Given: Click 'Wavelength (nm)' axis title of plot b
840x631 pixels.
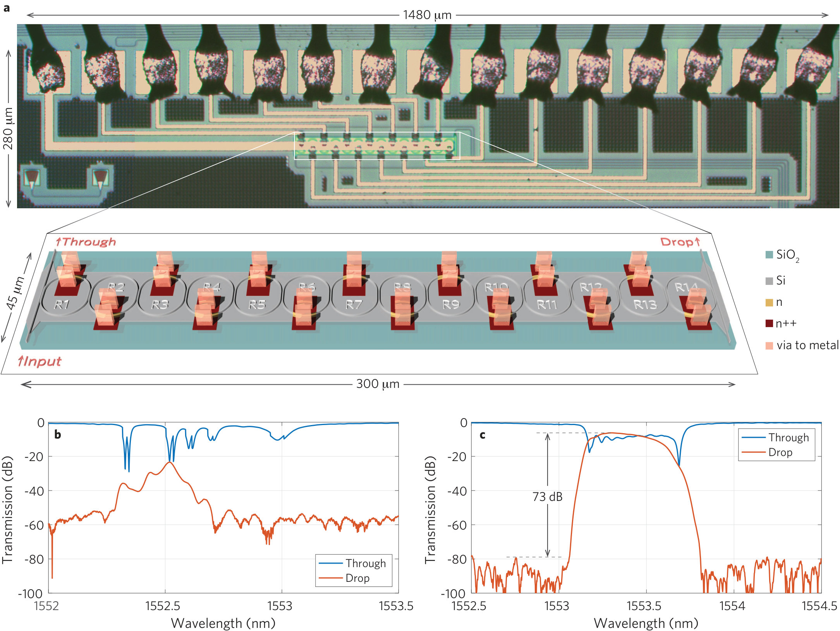Looking at the screenshot, I should pos(223,623).
